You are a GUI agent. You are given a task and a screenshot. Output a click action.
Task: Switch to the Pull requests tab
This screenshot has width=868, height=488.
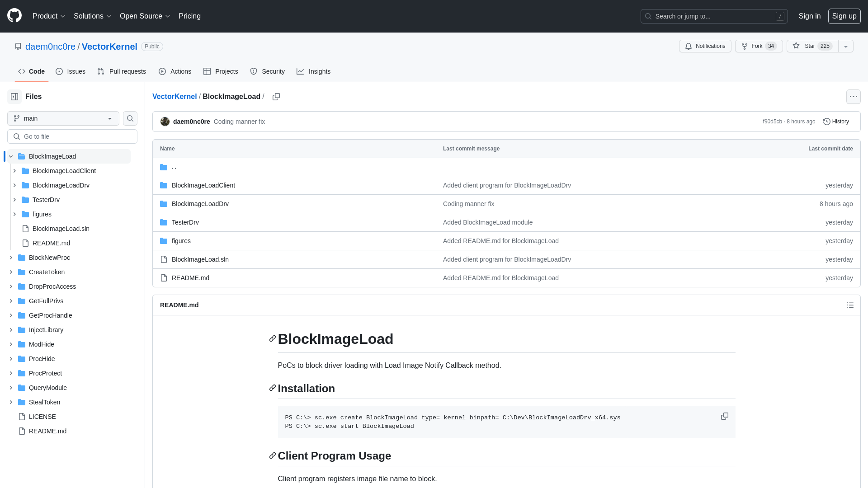122,71
